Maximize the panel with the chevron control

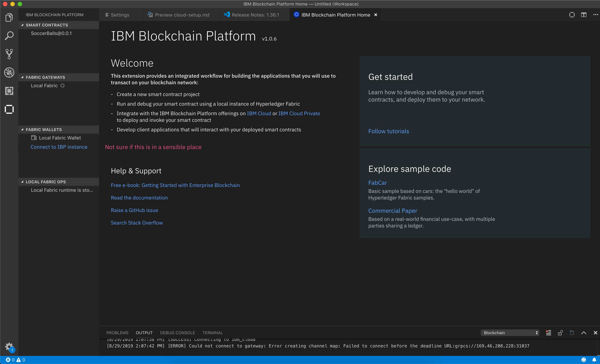[x=584, y=333]
